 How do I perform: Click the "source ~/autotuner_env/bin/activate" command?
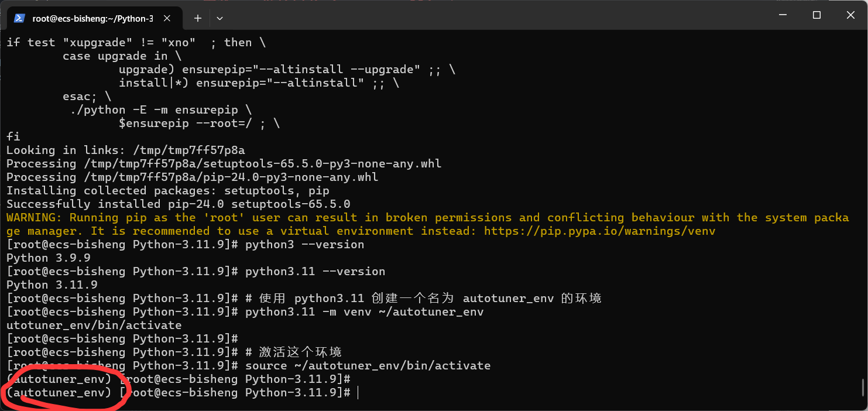[x=368, y=365]
